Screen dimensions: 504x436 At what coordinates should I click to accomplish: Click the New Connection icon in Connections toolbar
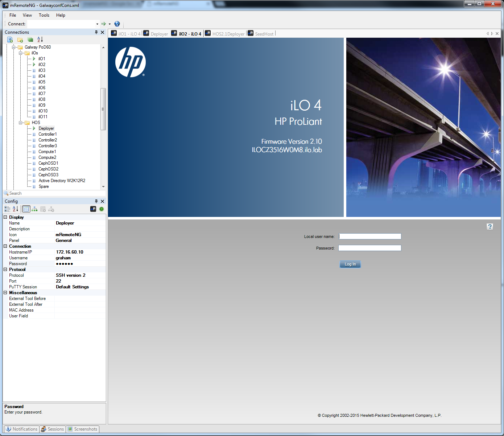(10, 40)
